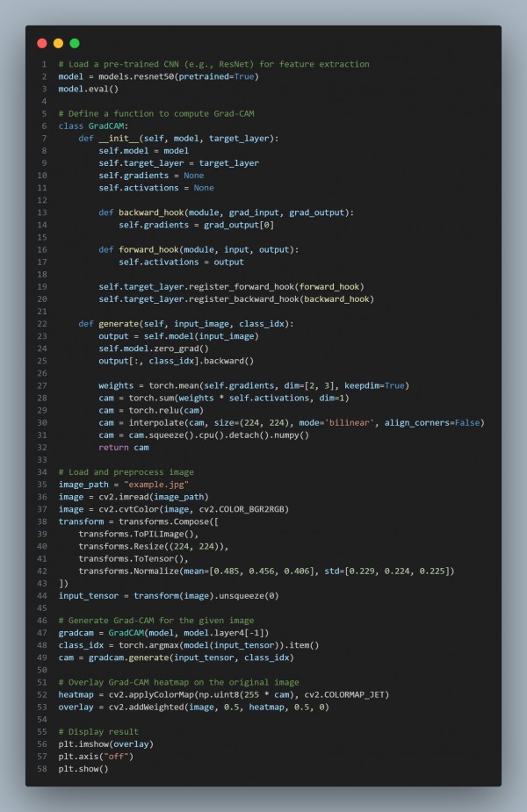Click the comment "# Generate Grad-CAM for the given image"
The width and height of the screenshot is (527, 812).
tap(156, 621)
